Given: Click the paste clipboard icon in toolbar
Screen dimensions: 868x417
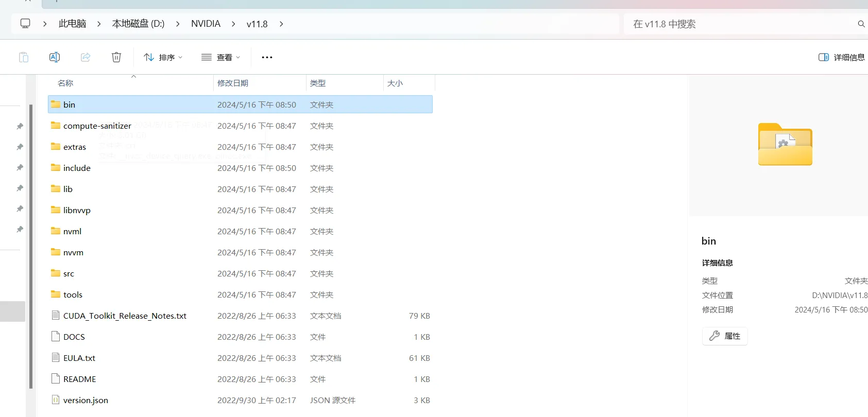Looking at the screenshot, I should click(x=24, y=57).
